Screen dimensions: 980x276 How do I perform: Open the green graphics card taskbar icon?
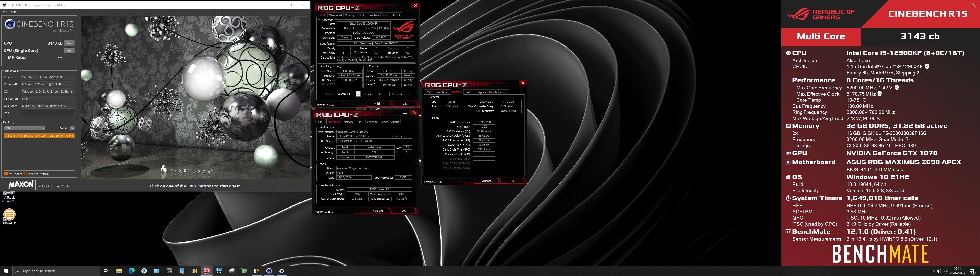pos(244,271)
